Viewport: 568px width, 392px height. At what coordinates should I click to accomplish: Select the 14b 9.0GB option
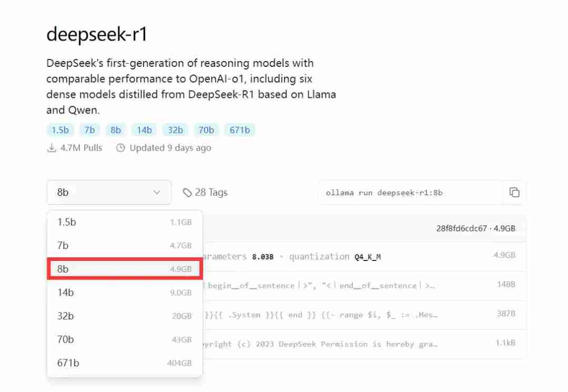click(125, 293)
